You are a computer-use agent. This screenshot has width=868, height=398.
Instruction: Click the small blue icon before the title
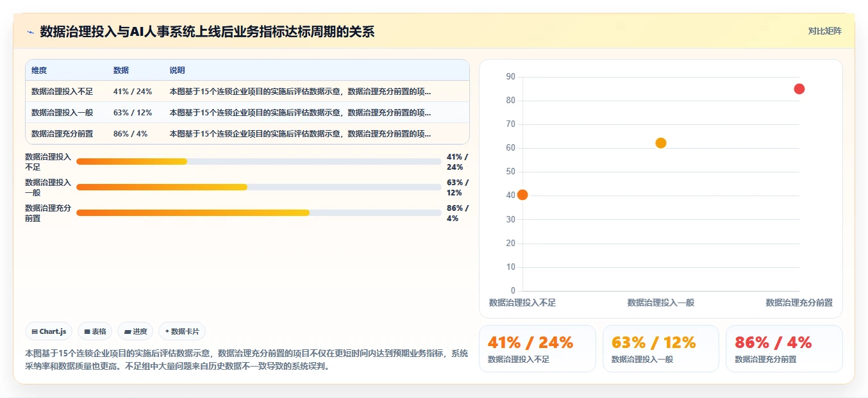click(30, 31)
